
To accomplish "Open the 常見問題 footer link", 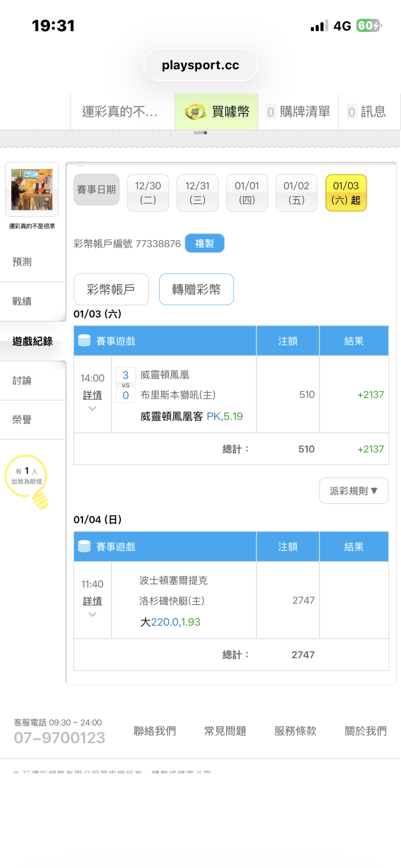I will [225, 731].
